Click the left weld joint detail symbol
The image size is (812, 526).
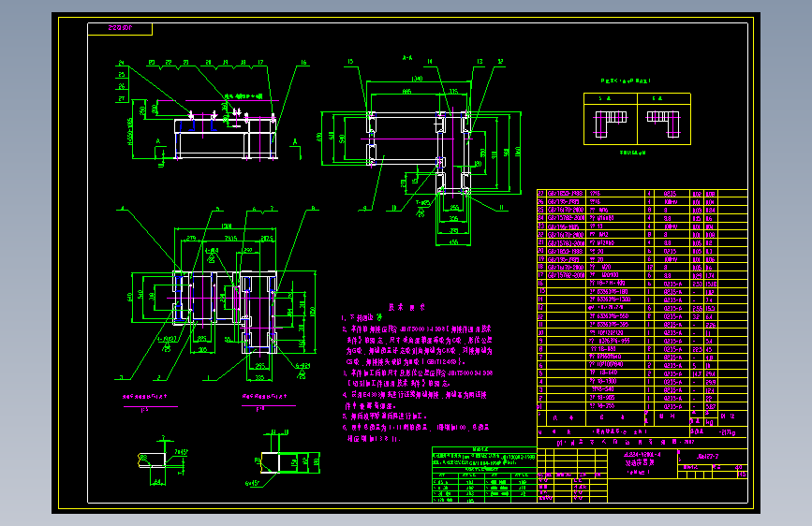[611, 124]
